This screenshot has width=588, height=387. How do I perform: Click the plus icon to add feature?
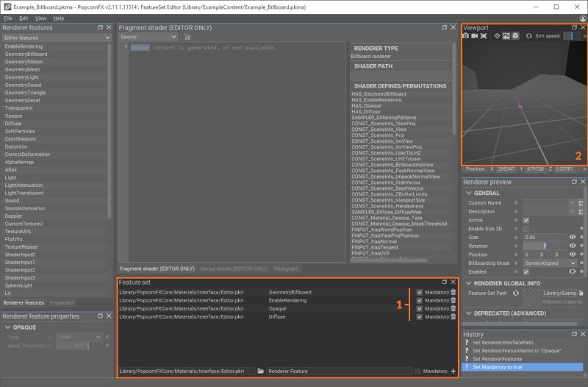(x=453, y=371)
